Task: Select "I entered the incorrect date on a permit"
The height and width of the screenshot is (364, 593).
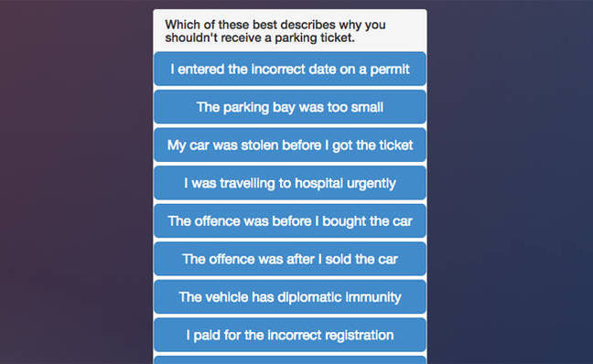Action: point(290,69)
